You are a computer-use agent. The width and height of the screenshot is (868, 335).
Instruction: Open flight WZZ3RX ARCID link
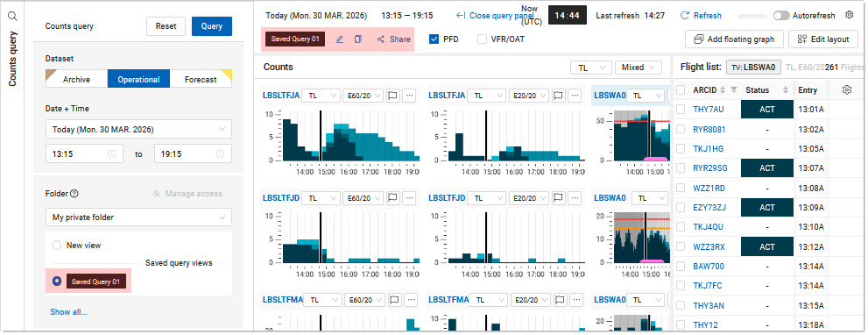point(709,246)
